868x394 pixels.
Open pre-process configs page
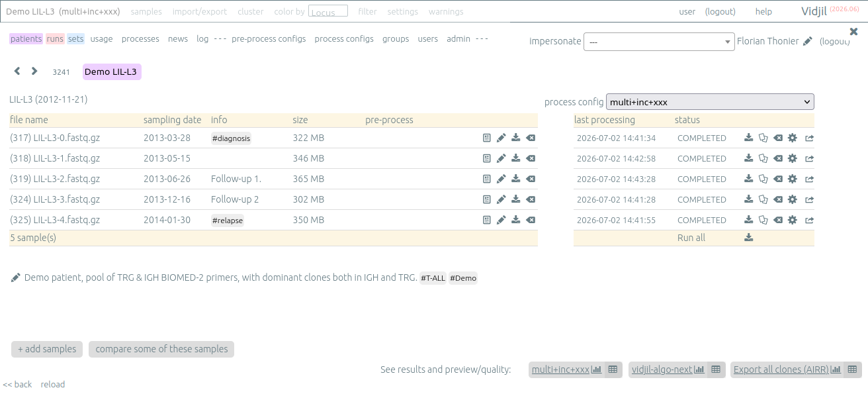coord(269,39)
